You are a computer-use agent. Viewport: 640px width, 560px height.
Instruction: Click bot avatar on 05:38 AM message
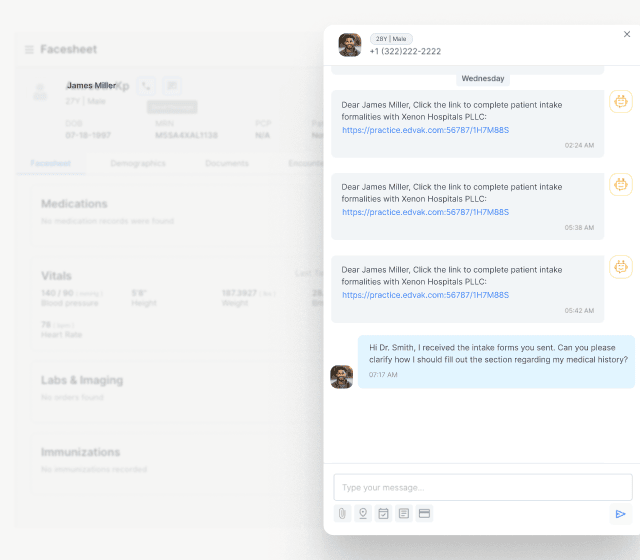click(621, 184)
